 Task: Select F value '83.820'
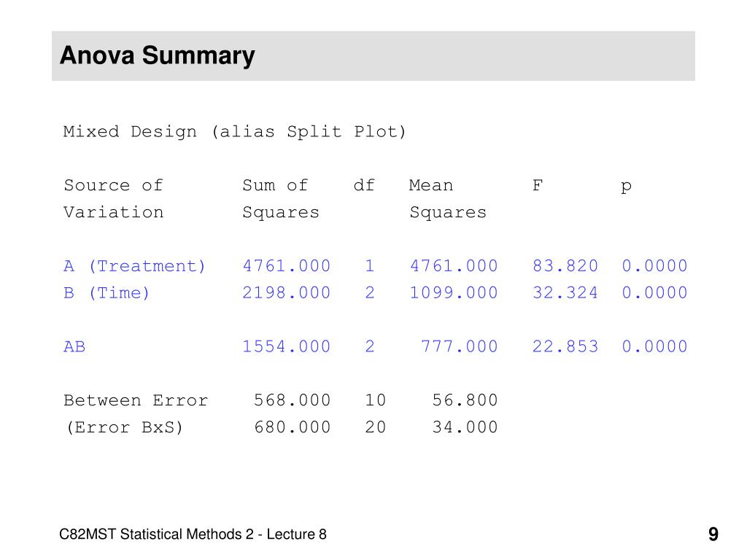[x=565, y=265]
